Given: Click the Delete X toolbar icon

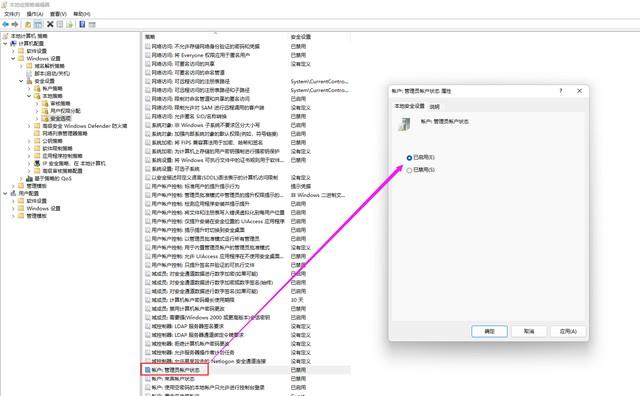Looking at the screenshot, I should coord(50,24).
